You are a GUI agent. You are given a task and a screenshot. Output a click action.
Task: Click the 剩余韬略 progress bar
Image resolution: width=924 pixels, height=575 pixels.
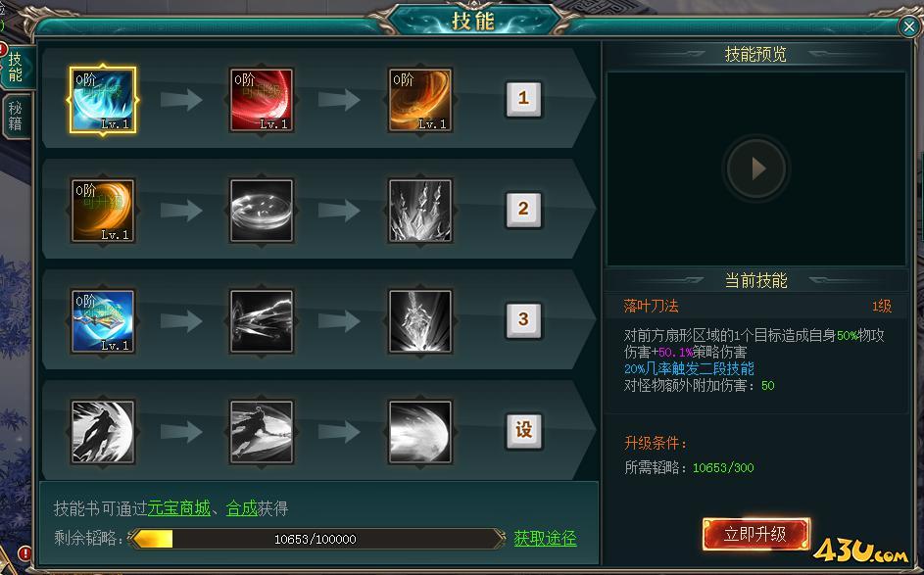316,539
